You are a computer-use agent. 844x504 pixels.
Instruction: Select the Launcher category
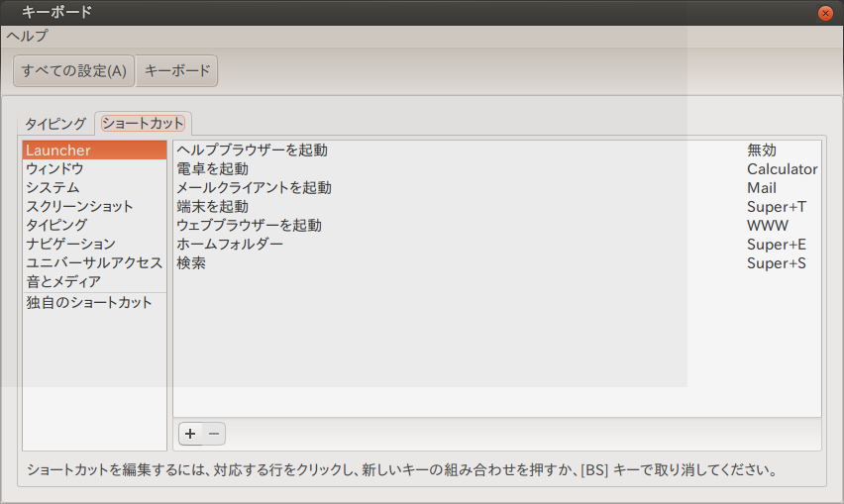[x=95, y=151]
